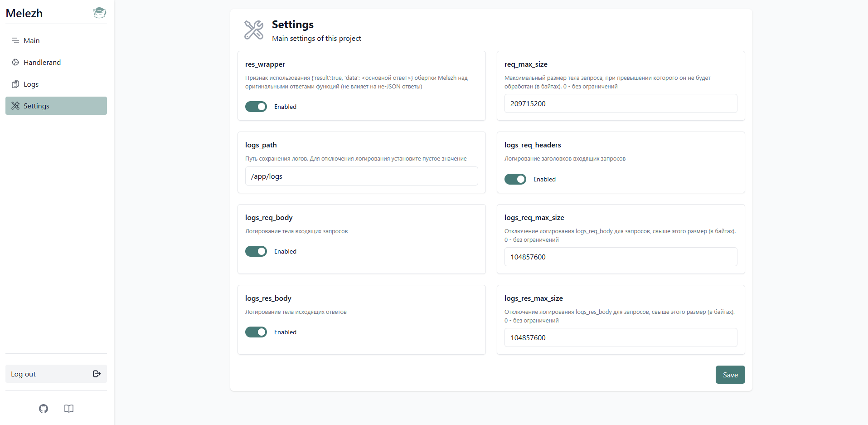This screenshot has height=425, width=868.
Task: Toggle logs_req_headers switch off
Action: pyautogui.click(x=515, y=179)
